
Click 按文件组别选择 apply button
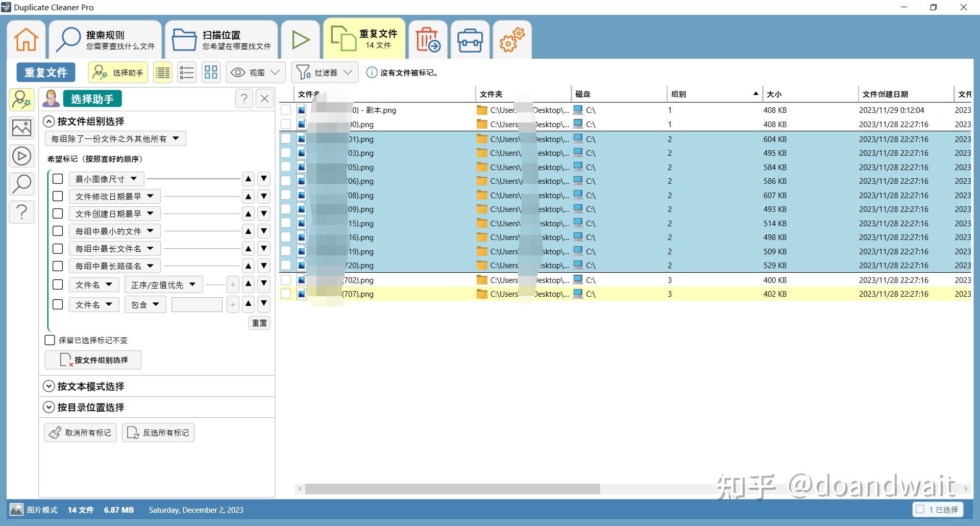93,360
